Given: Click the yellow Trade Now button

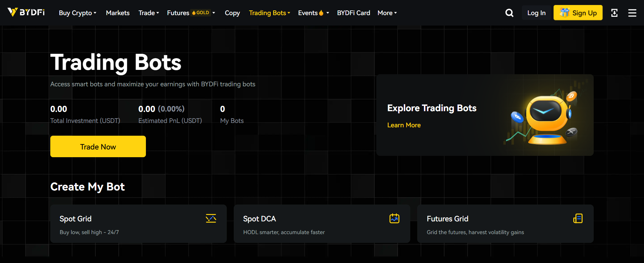Looking at the screenshot, I should tap(98, 146).
